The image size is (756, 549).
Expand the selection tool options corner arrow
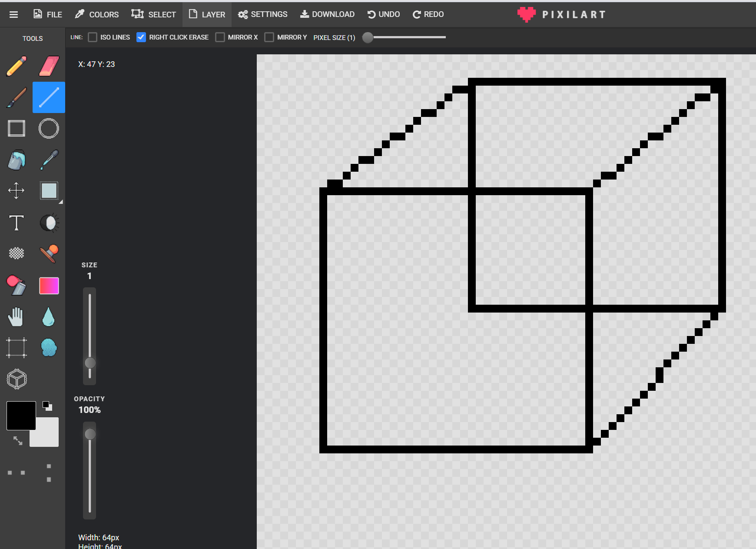pyautogui.click(x=61, y=202)
